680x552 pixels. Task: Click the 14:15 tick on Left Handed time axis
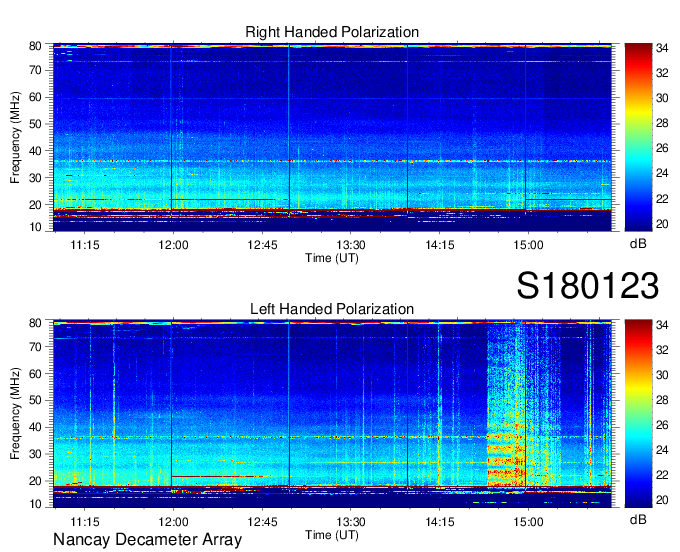click(440, 522)
